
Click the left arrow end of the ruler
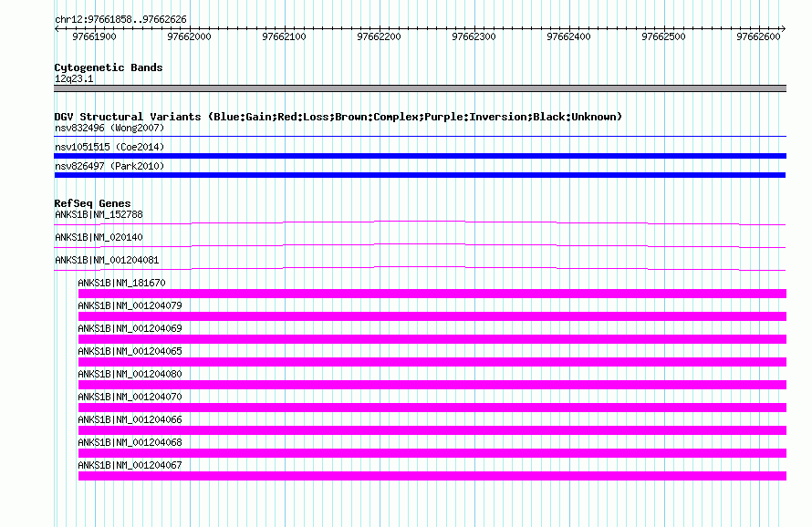coord(57,29)
